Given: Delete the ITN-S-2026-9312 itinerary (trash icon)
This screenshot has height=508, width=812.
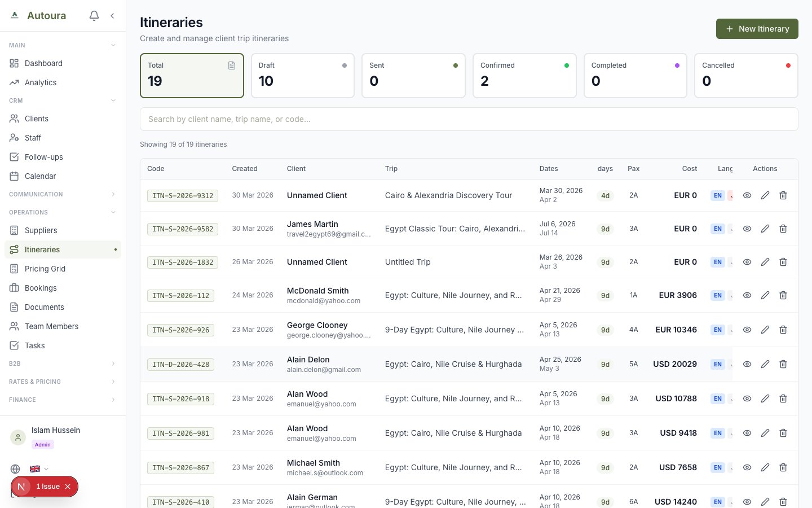Looking at the screenshot, I should point(783,195).
